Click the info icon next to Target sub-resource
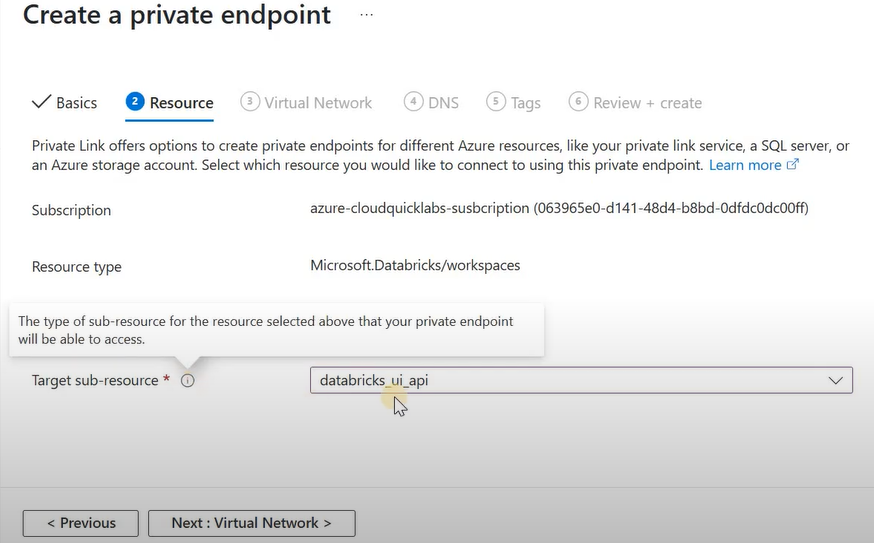This screenshot has width=874, height=543. tap(188, 381)
